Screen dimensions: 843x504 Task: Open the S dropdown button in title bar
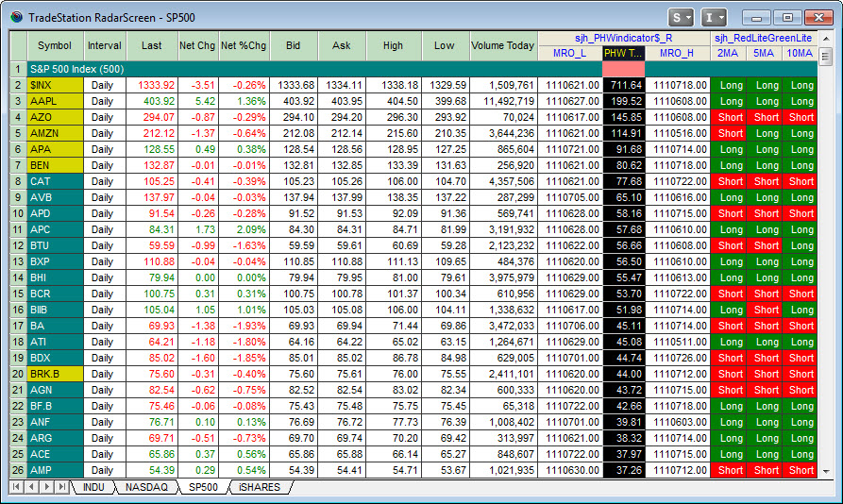(681, 17)
